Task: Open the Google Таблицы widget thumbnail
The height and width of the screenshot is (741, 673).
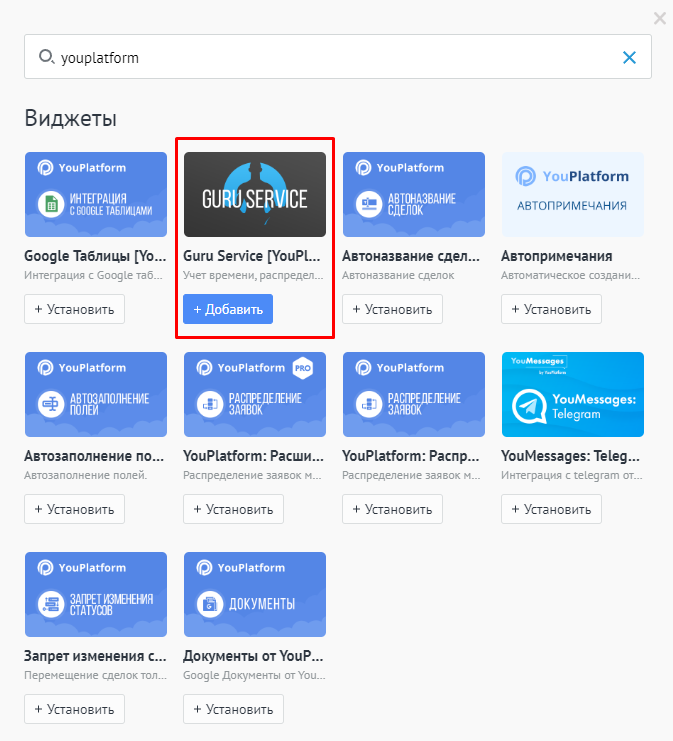Action: [x=96, y=194]
